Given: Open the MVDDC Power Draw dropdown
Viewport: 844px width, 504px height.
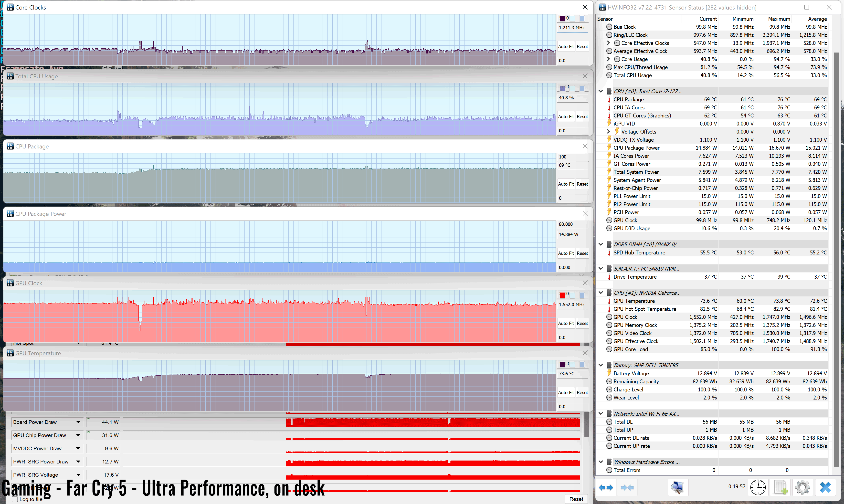Looking at the screenshot, I should pos(78,449).
